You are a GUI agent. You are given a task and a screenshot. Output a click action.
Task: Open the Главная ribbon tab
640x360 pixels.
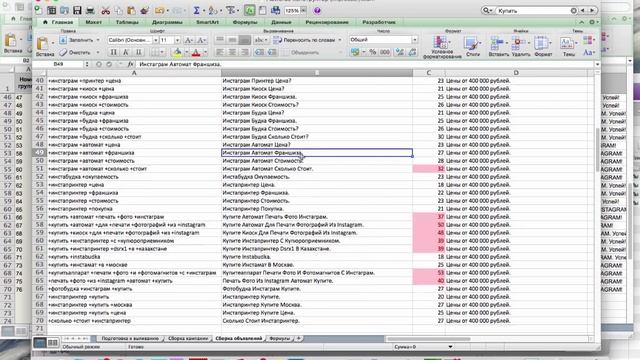(58, 22)
